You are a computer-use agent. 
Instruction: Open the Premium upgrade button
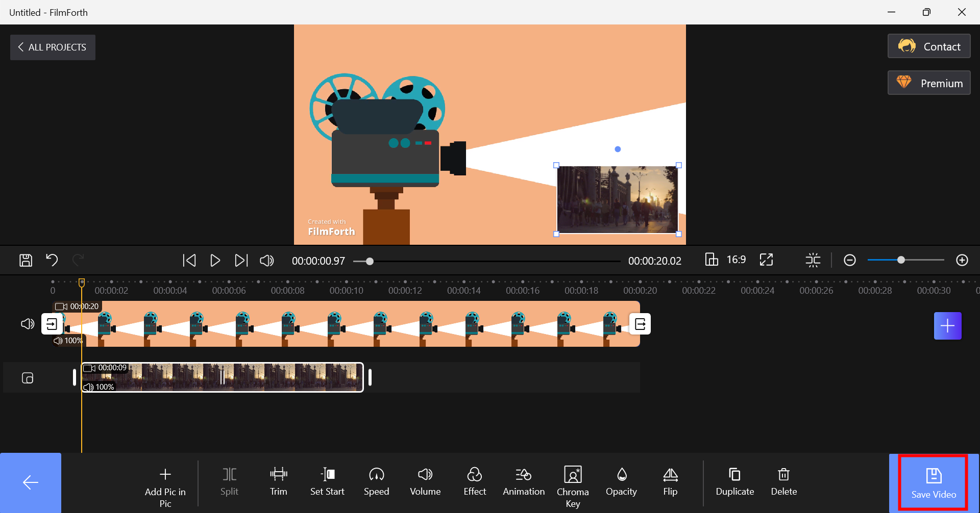point(929,83)
